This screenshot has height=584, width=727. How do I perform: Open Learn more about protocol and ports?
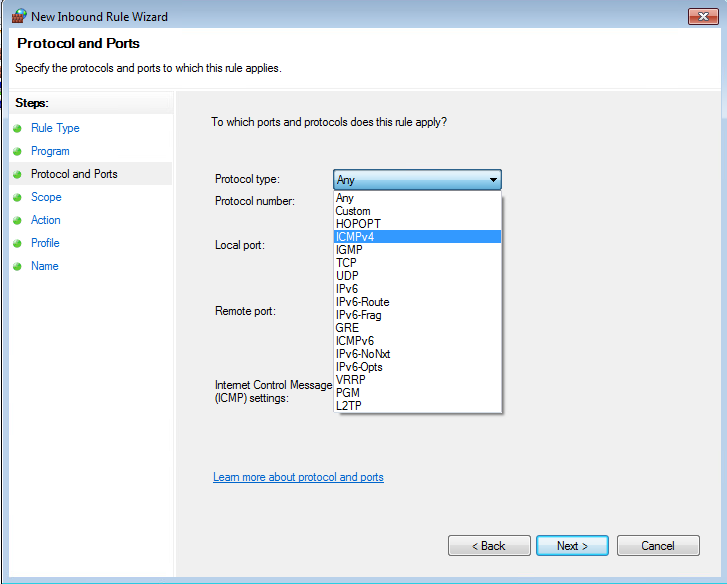298,477
